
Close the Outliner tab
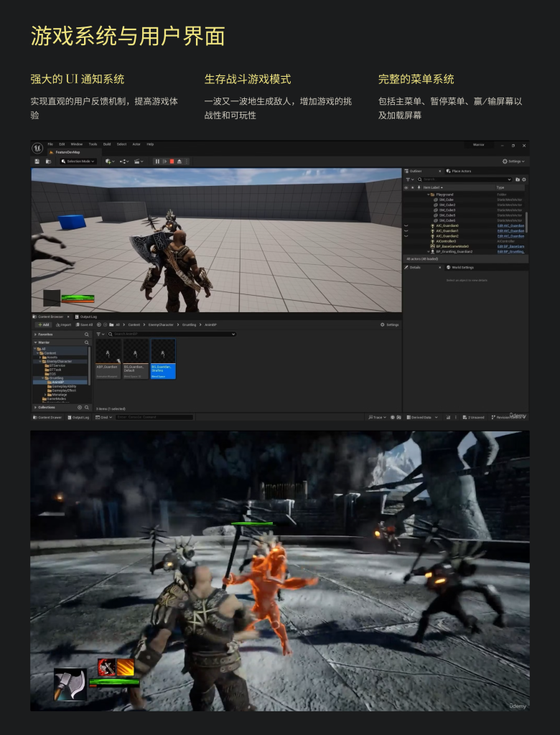click(x=439, y=171)
